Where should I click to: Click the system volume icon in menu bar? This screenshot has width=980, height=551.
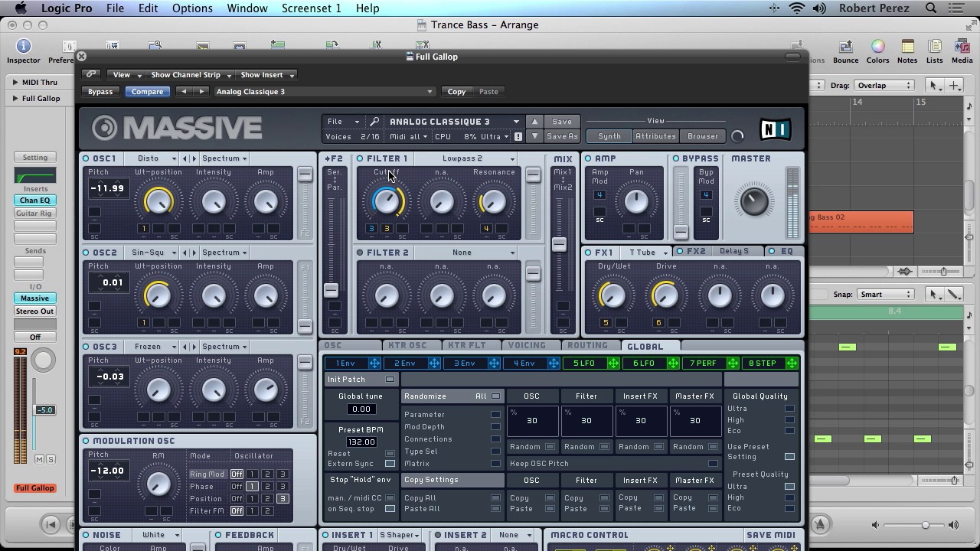click(x=819, y=8)
